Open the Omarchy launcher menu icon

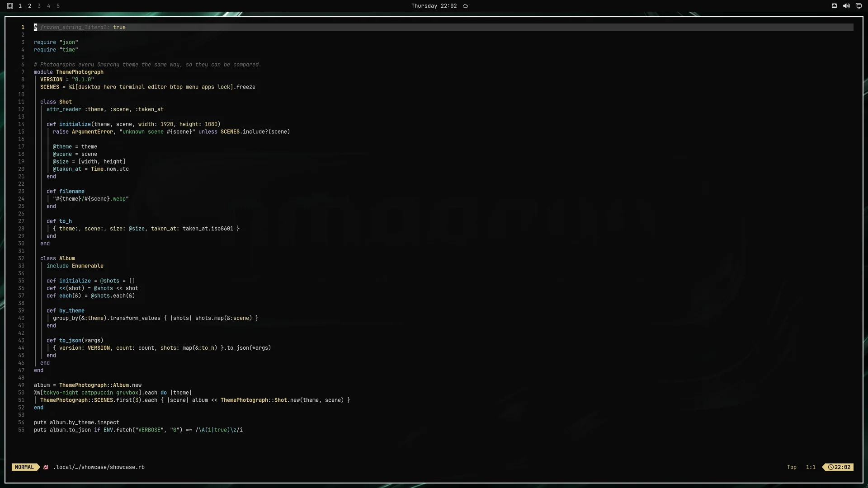[x=10, y=6]
